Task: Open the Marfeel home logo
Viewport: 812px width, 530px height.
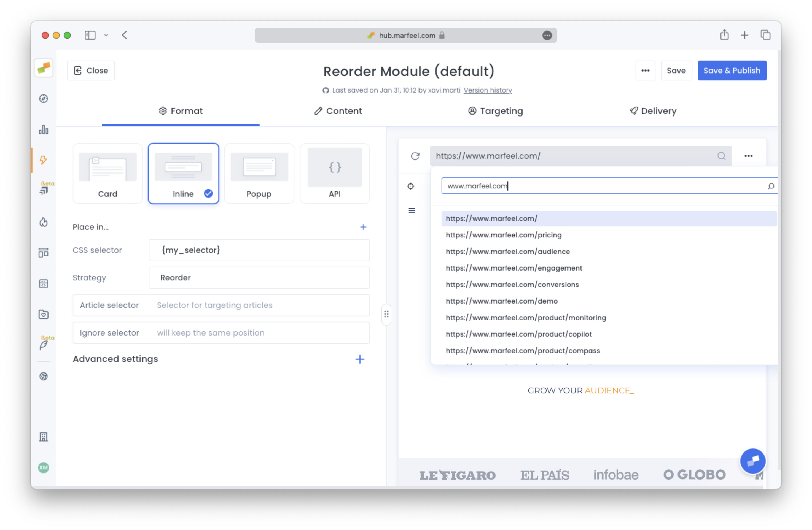Action: 43,68
